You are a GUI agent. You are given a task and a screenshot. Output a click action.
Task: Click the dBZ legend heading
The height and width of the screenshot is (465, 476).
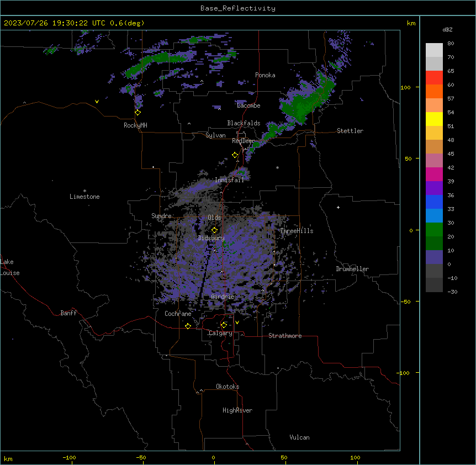click(x=447, y=29)
